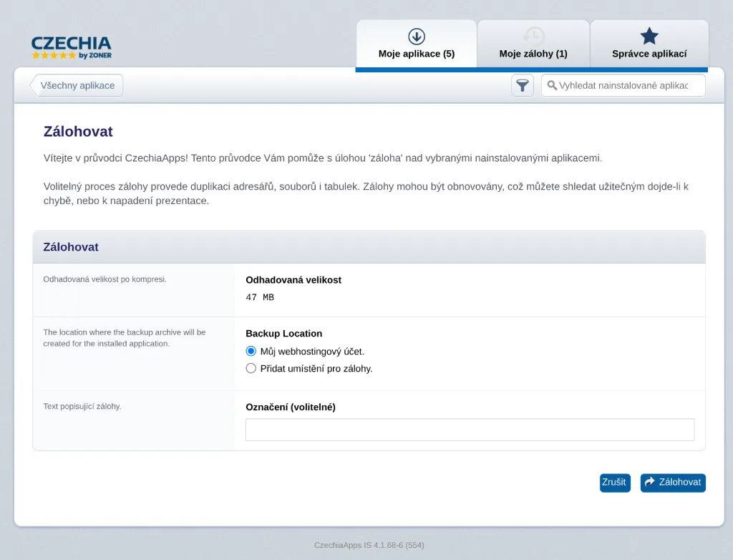Screen dimensions: 733x560
Task: Click the large Zálohovat page heading
Action: pos(78,132)
